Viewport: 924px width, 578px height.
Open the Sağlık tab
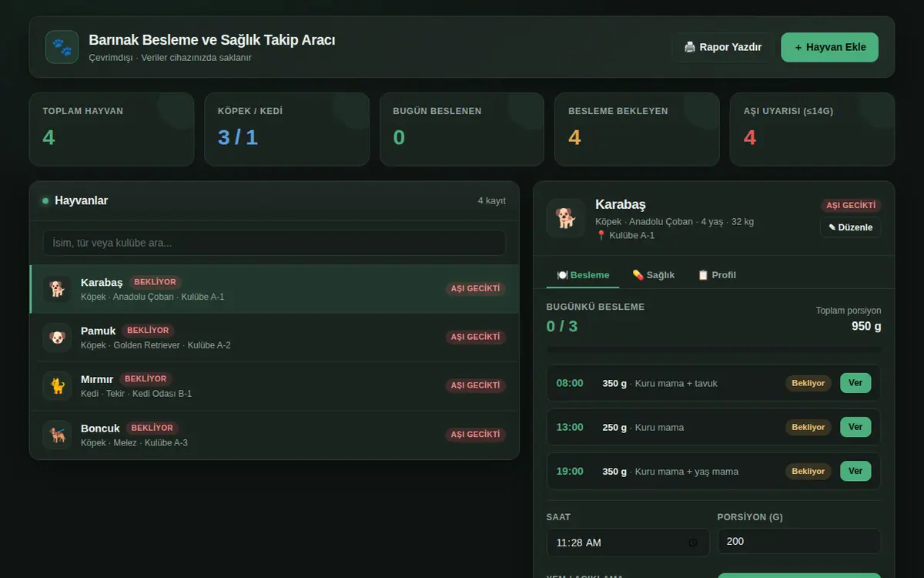pos(653,275)
